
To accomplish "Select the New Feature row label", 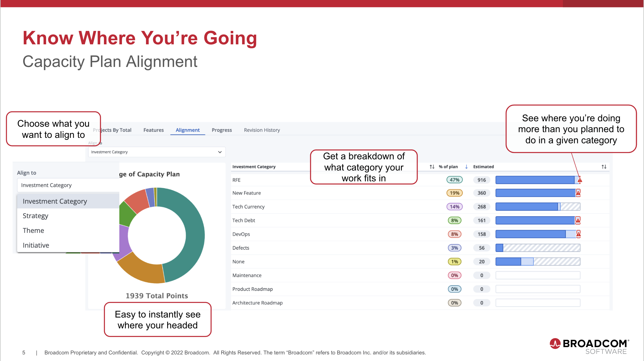I will pos(246,193).
